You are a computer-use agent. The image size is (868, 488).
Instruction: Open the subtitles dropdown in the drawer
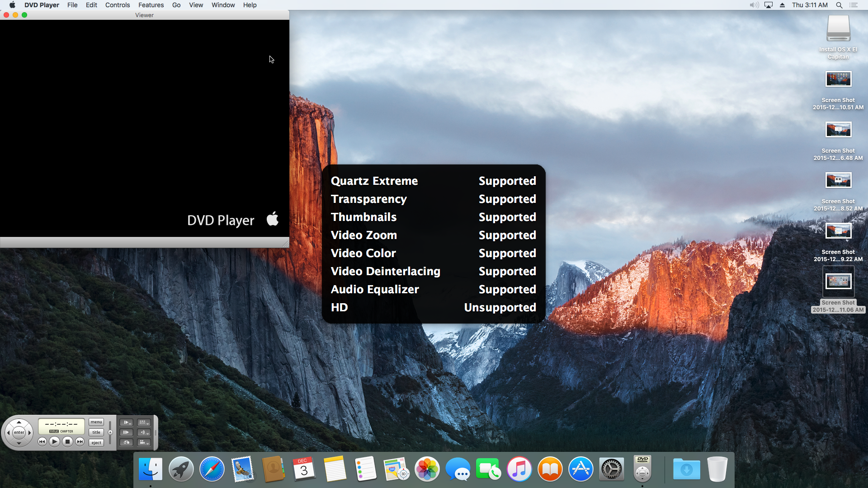(x=144, y=422)
